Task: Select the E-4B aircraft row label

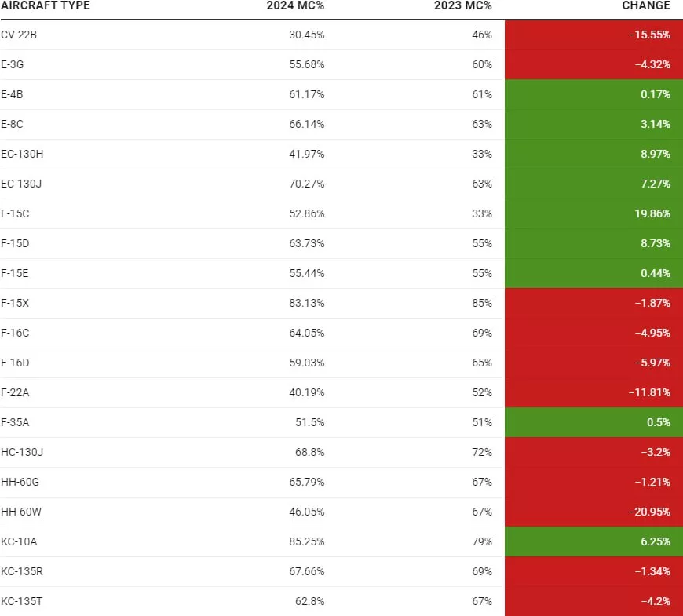Action: click(13, 94)
